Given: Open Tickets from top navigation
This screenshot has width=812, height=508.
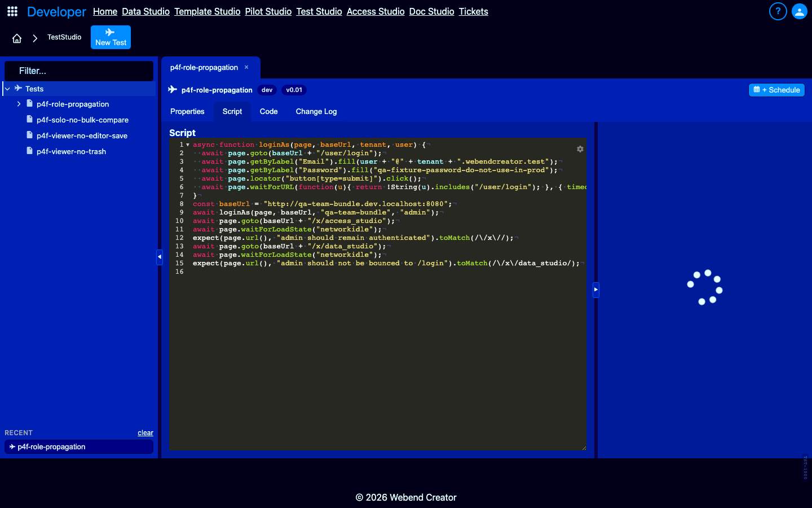Looking at the screenshot, I should pyautogui.click(x=473, y=11).
